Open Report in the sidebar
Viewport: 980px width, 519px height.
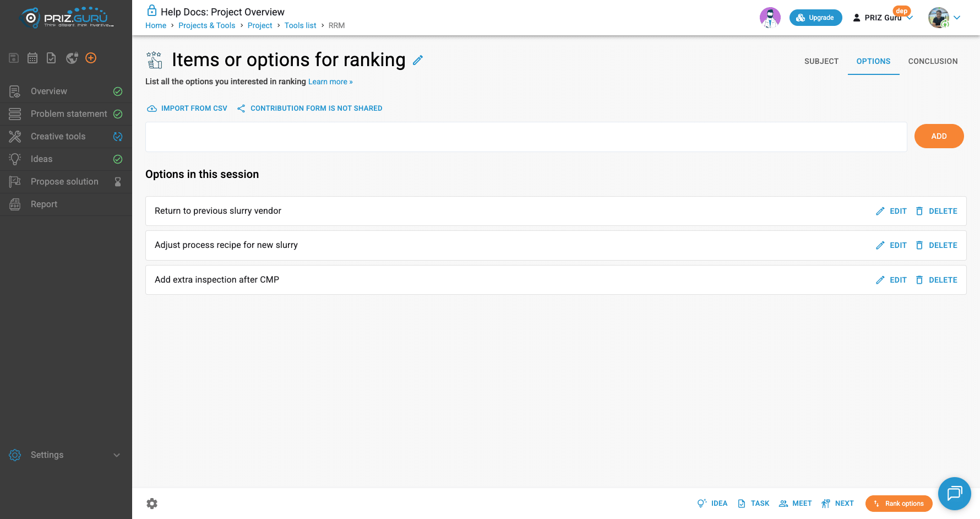(x=66, y=204)
